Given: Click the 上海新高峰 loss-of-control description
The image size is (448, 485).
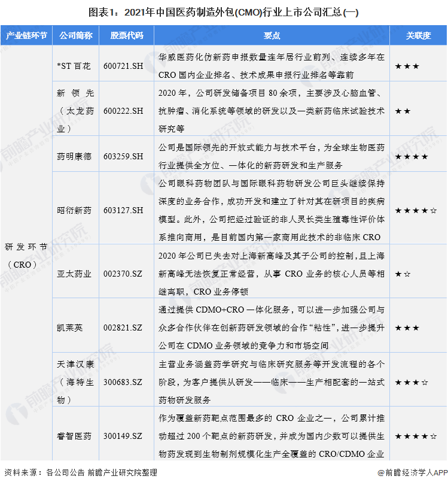Looking at the screenshot, I should (x=272, y=274).
